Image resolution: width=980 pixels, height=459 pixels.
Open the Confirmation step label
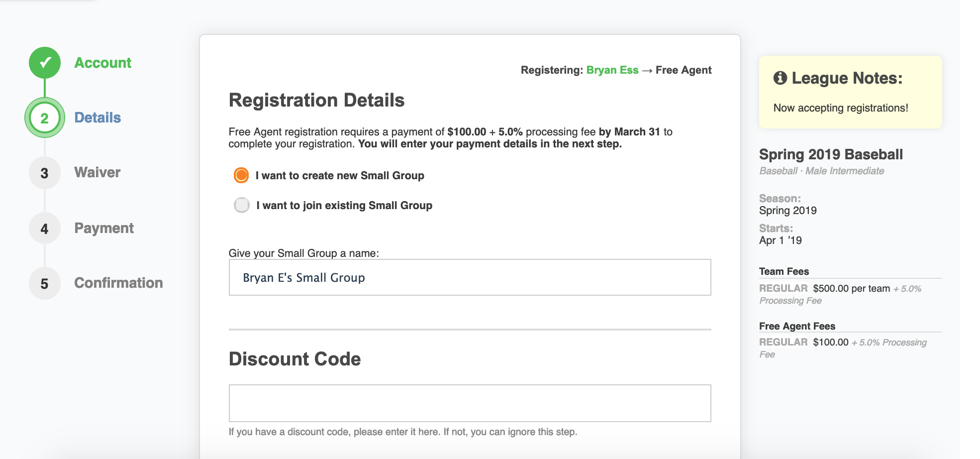pos(118,283)
